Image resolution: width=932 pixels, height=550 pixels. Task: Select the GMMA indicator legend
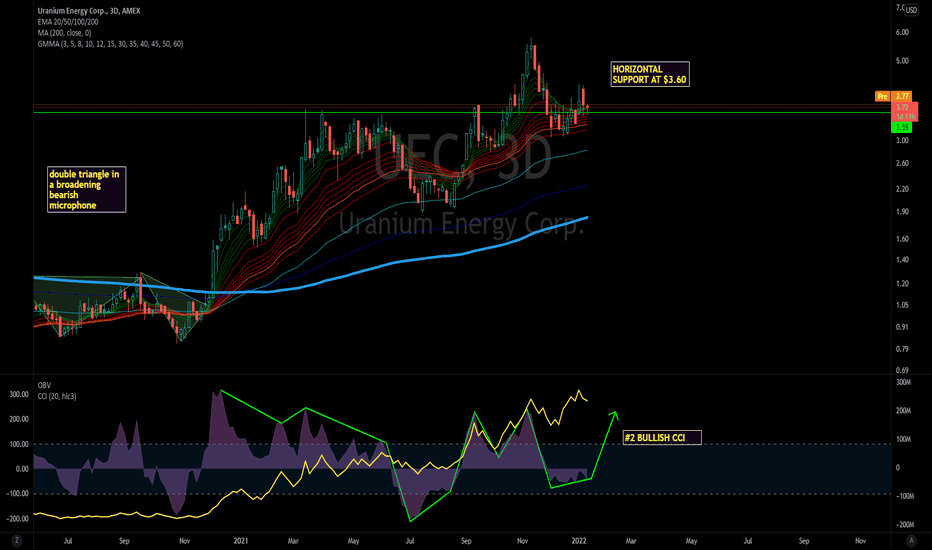[x=111, y=44]
